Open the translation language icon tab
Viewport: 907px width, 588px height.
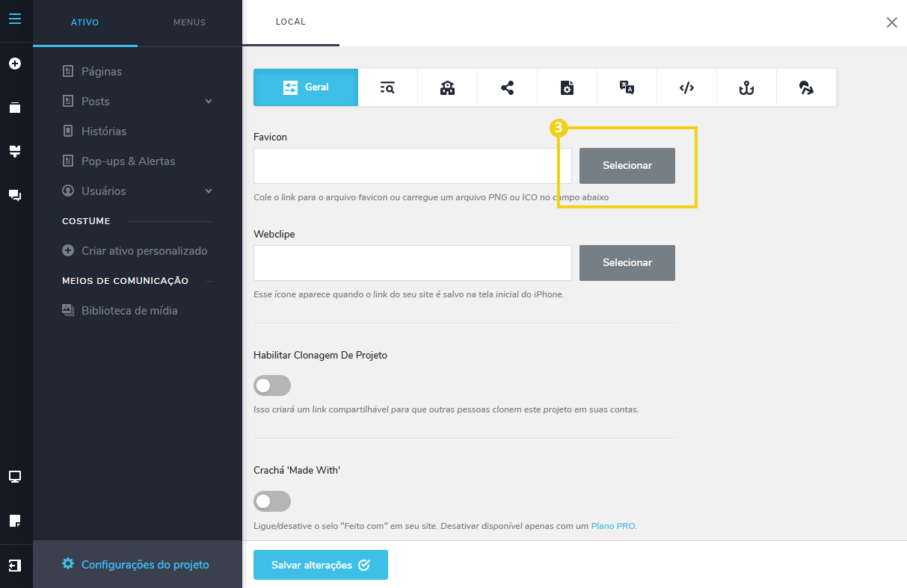tap(627, 87)
